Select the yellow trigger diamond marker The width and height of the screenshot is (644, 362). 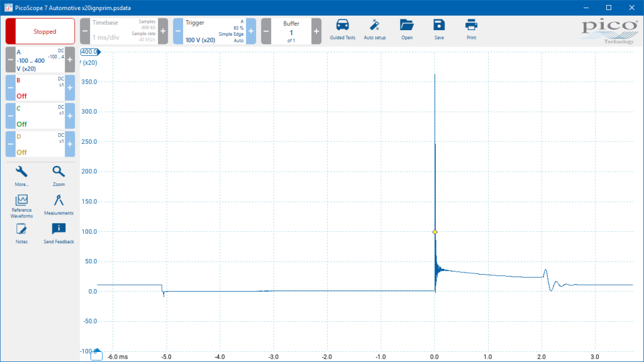435,233
